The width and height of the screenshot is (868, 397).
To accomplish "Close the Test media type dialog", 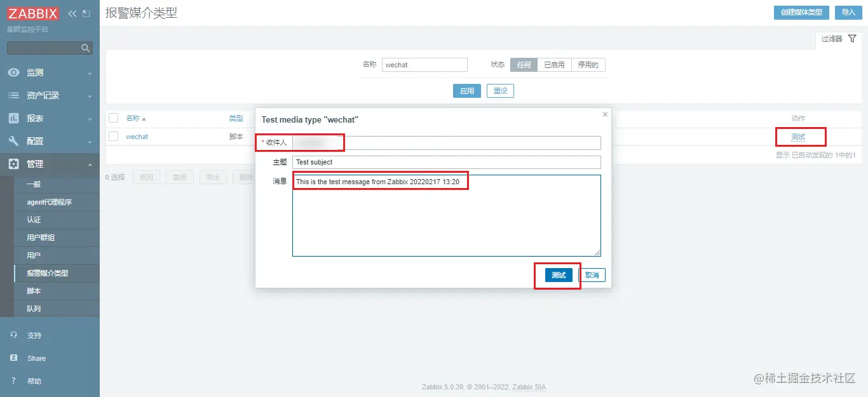I will coord(605,114).
